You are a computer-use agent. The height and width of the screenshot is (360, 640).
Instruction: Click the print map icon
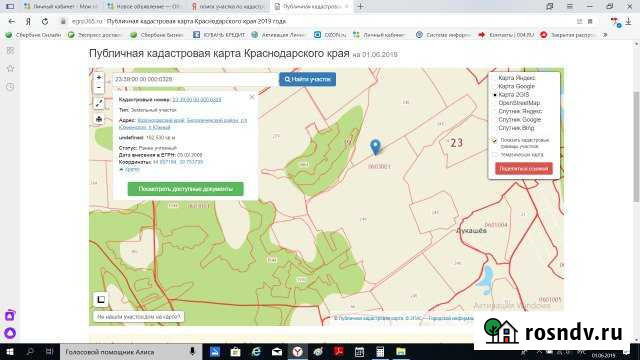click(x=99, y=119)
